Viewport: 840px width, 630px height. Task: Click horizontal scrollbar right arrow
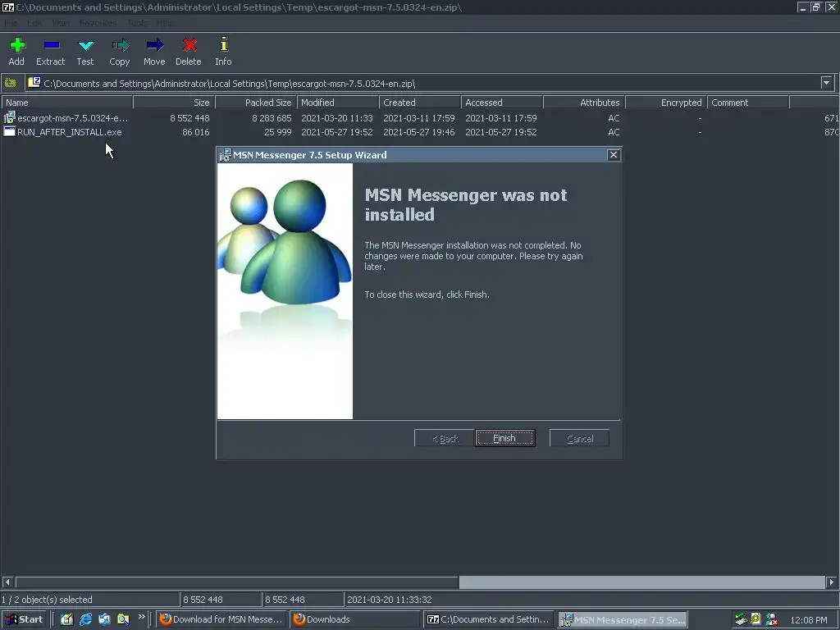tap(832, 582)
